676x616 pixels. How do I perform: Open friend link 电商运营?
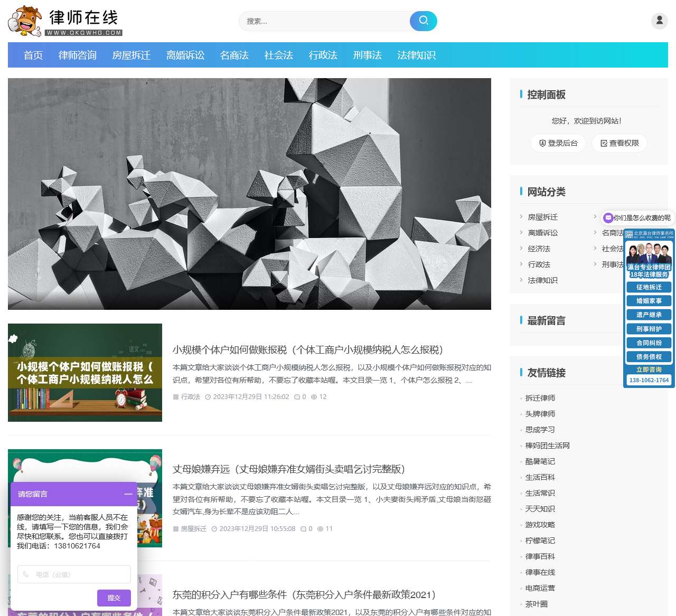[x=540, y=588]
